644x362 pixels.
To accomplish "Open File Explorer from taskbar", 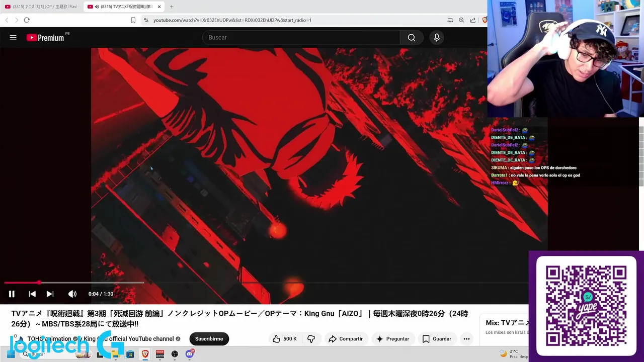I will pyautogui.click(x=115, y=354).
